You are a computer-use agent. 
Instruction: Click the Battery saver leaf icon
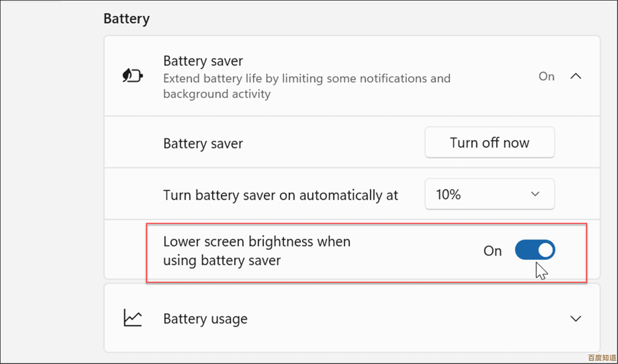132,76
